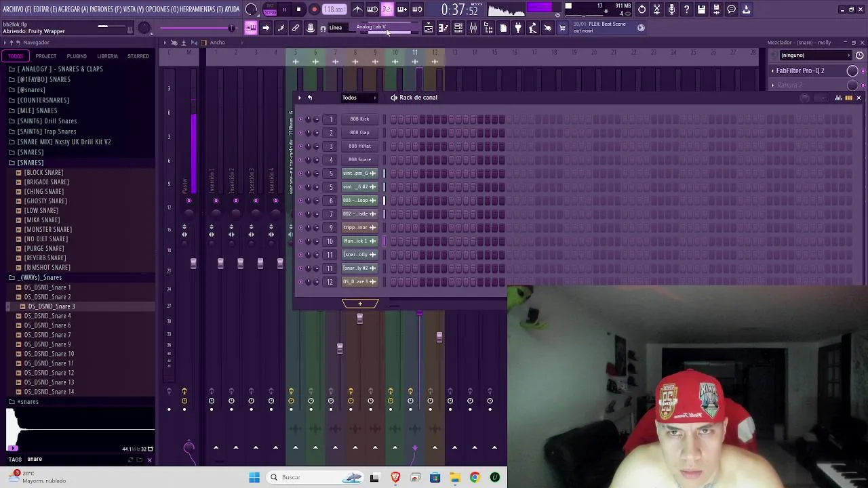Click the file browser view icon in toolbar
868x488 pixels.
coord(488,28)
